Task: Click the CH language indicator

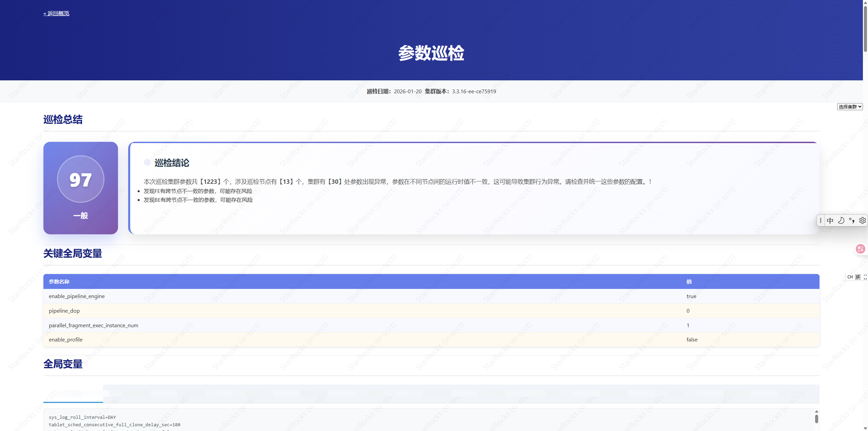Action: (x=850, y=277)
